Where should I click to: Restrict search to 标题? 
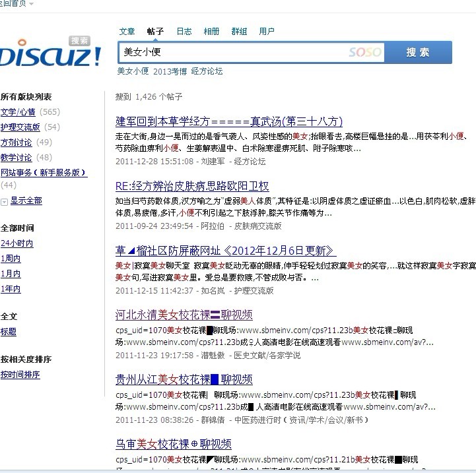9,332
